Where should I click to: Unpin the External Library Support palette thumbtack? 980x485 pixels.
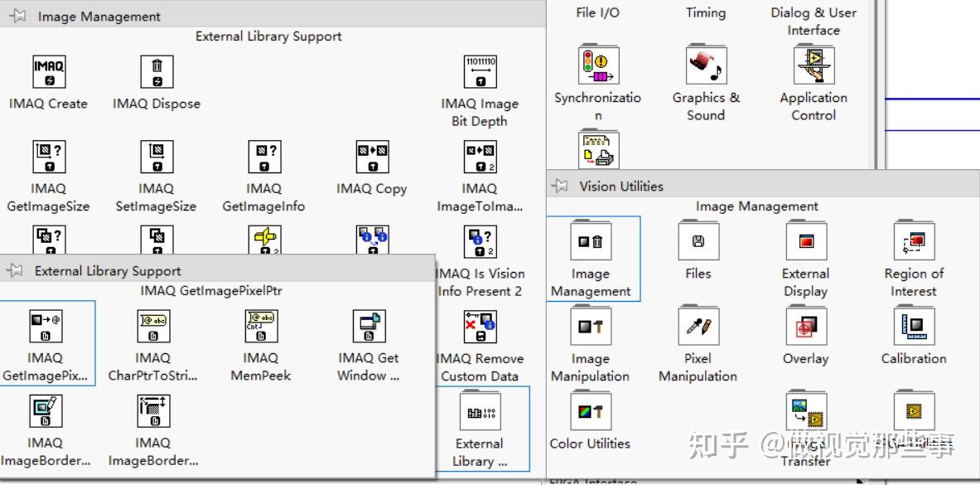(x=15, y=271)
